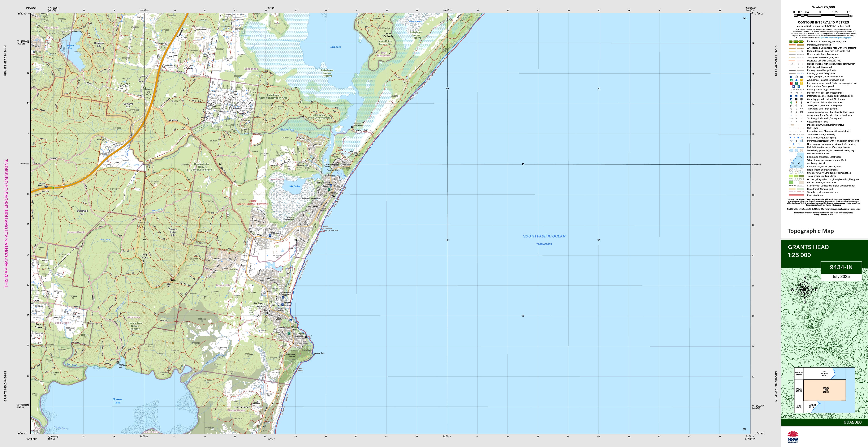Screen dimensions: 868x447
Task: Click the Coast guard 'C' legend icon
Action: coord(799,87)
